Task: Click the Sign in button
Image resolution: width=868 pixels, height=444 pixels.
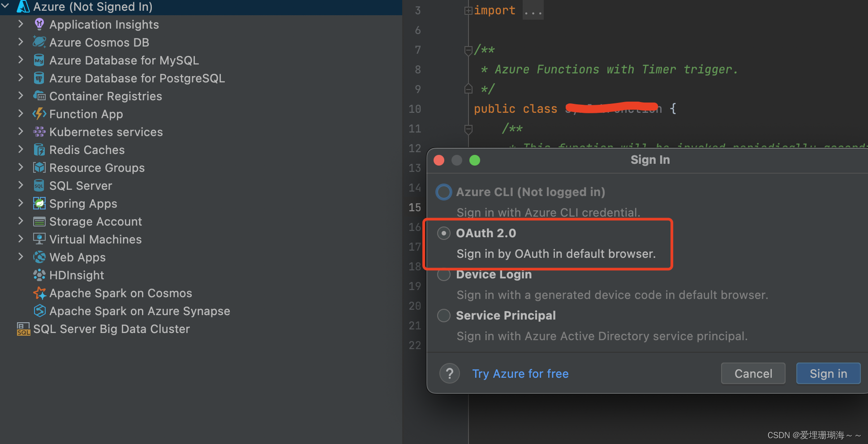Action: pos(828,373)
